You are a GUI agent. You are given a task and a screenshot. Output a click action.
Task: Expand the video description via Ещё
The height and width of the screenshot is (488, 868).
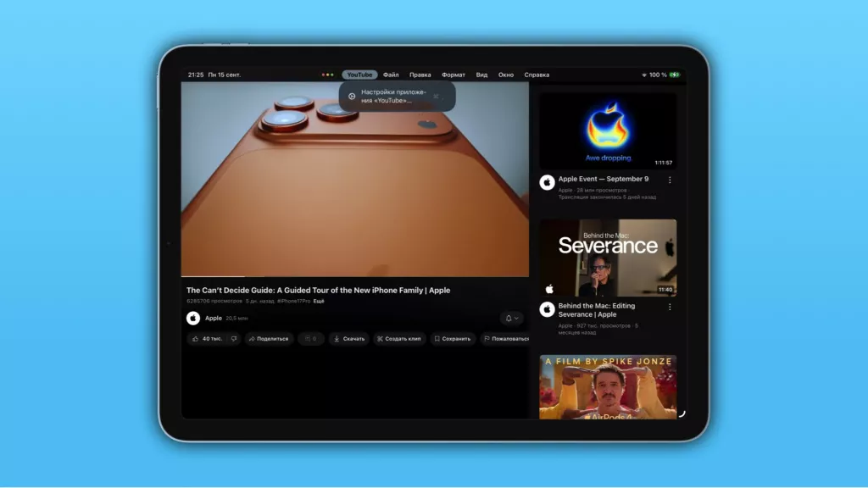[317, 301]
